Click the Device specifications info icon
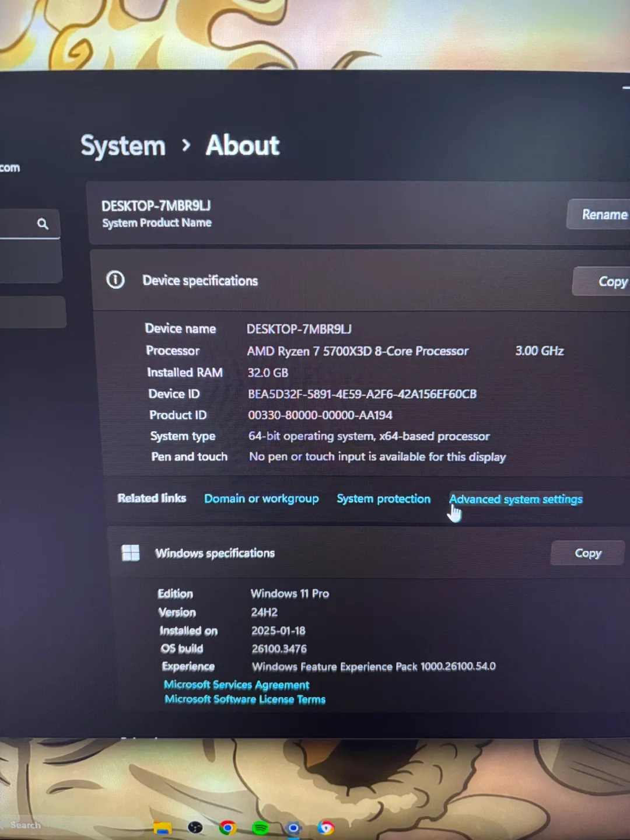Viewport: 630px width, 840px height. 116,280
